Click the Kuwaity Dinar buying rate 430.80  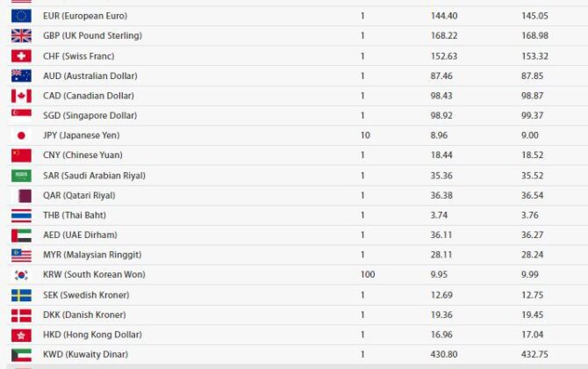coord(421,354)
